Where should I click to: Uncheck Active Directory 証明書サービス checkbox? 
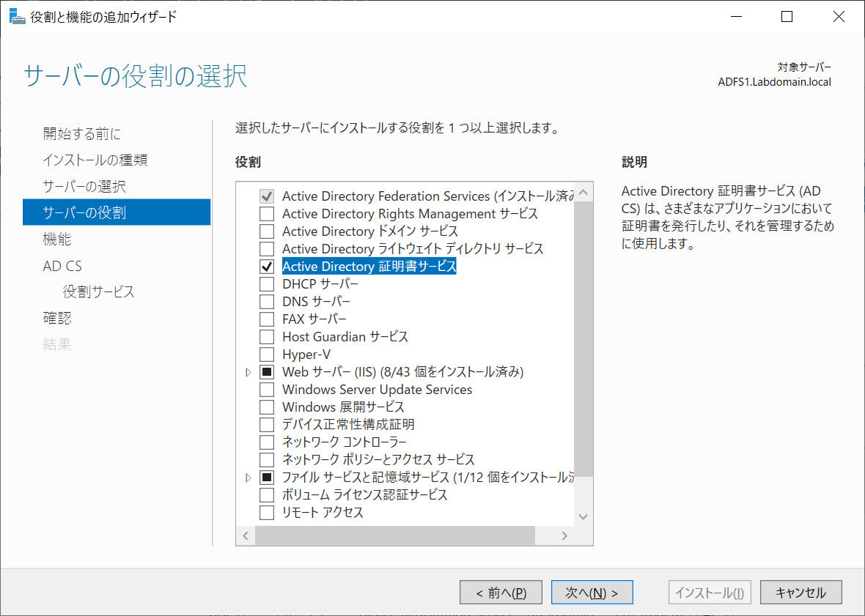[267, 267]
